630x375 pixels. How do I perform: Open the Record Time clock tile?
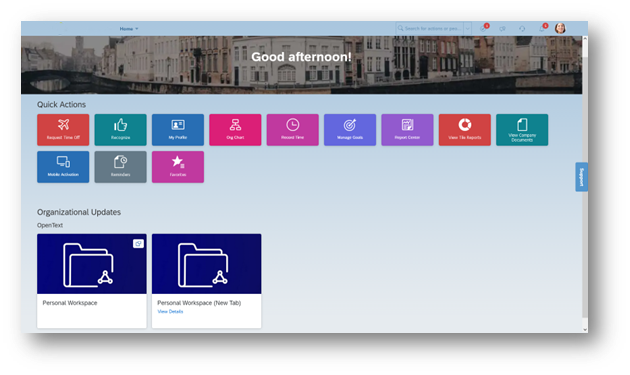pos(292,130)
